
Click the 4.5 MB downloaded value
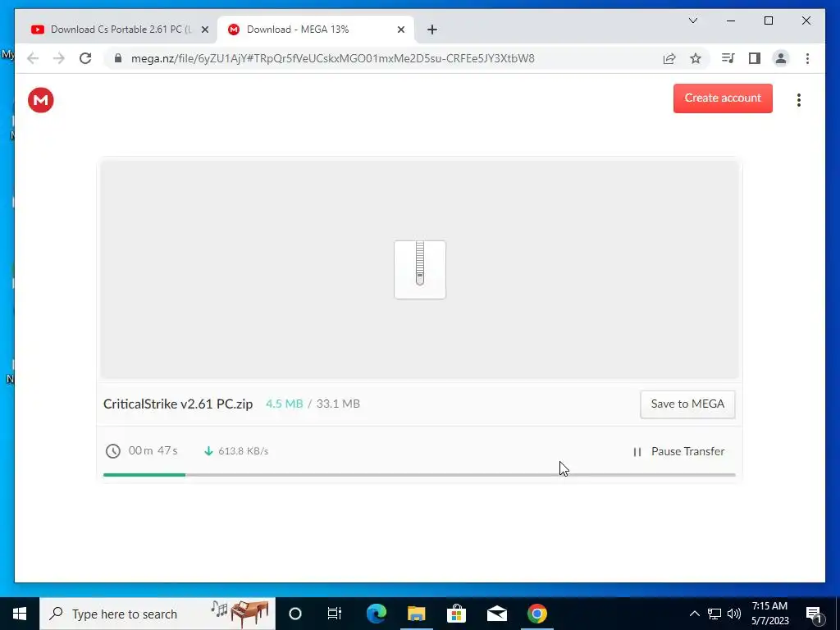point(285,404)
